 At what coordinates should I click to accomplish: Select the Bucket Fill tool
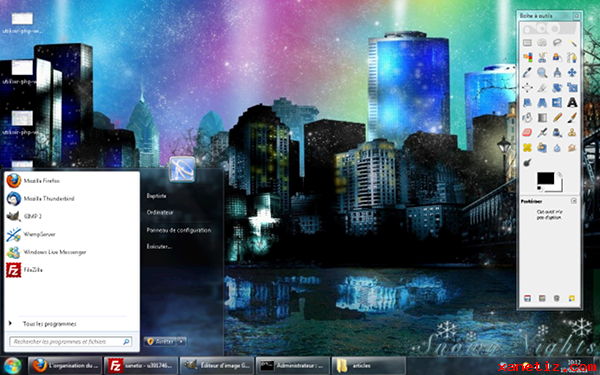(527, 117)
